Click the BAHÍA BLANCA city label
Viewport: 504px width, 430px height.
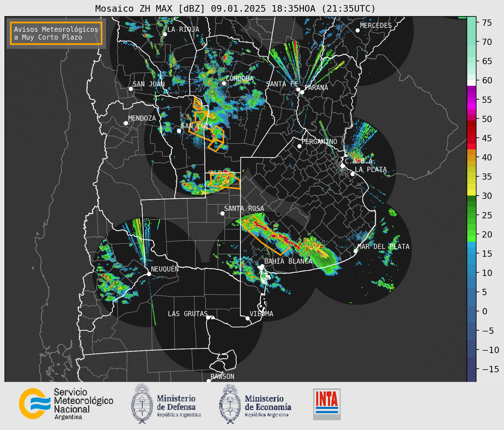(288, 261)
